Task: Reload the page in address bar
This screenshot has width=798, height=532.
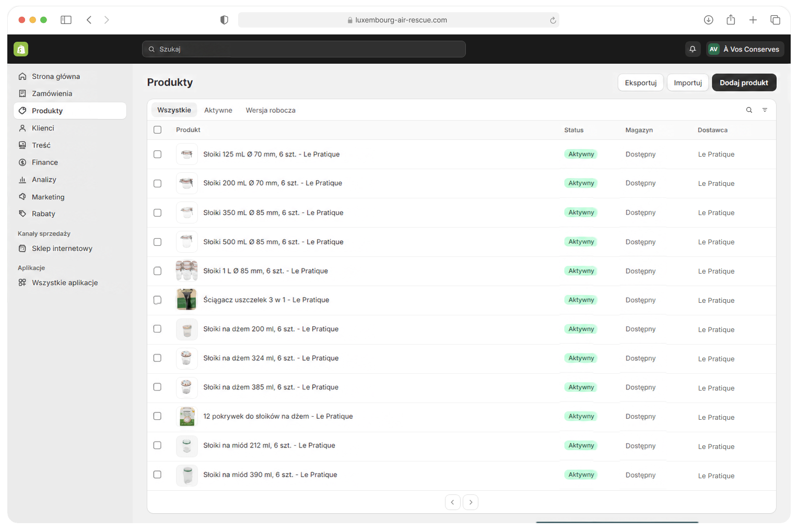Action: click(553, 20)
